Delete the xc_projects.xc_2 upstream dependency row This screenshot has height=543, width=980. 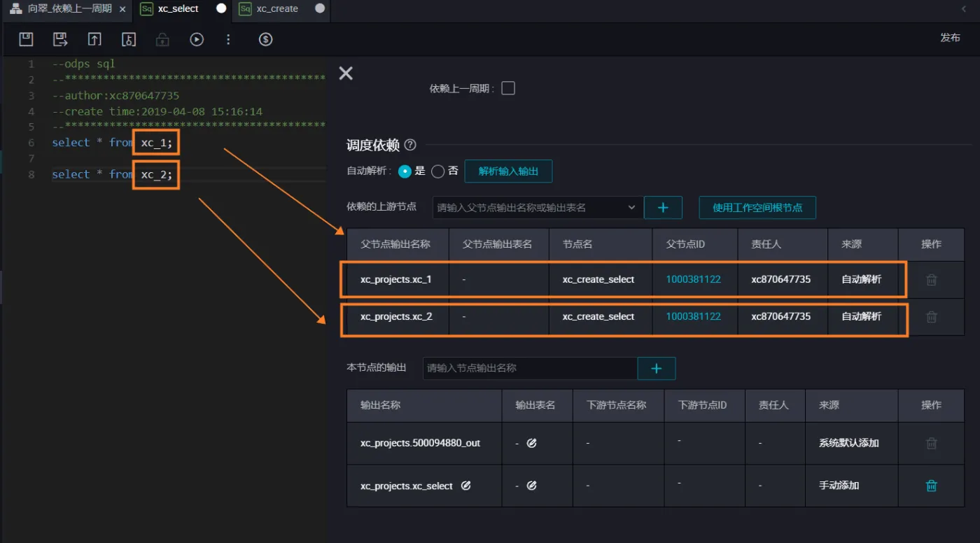click(932, 316)
